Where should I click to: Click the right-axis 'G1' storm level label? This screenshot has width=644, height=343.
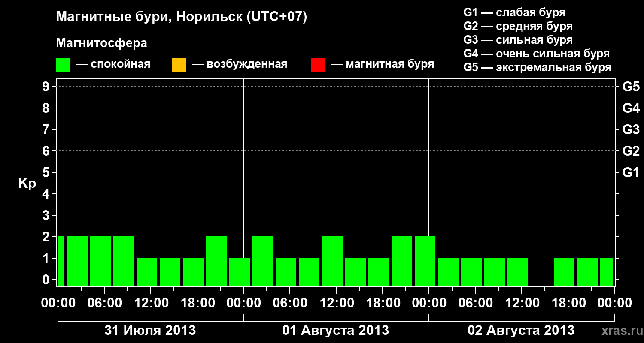[x=631, y=172]
